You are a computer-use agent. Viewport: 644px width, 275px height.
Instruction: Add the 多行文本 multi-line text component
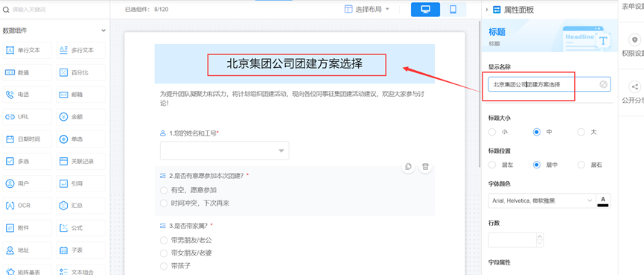(80, 50)
